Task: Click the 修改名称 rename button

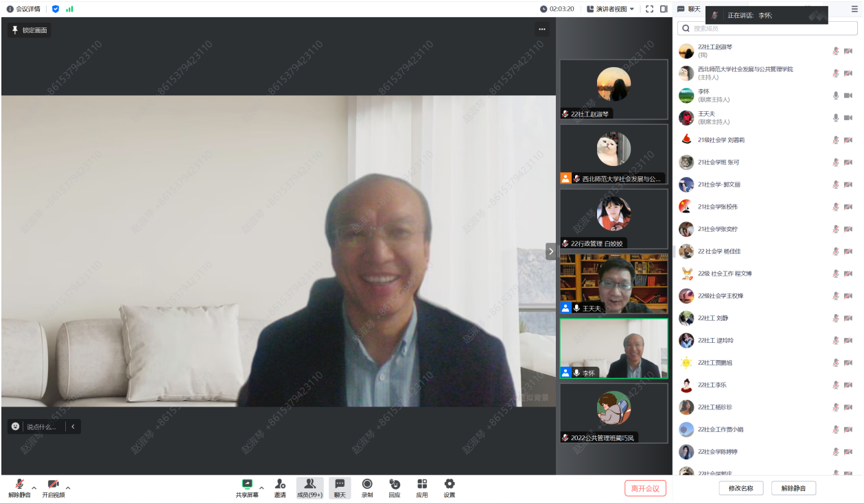Action: (x=740, y=488)
